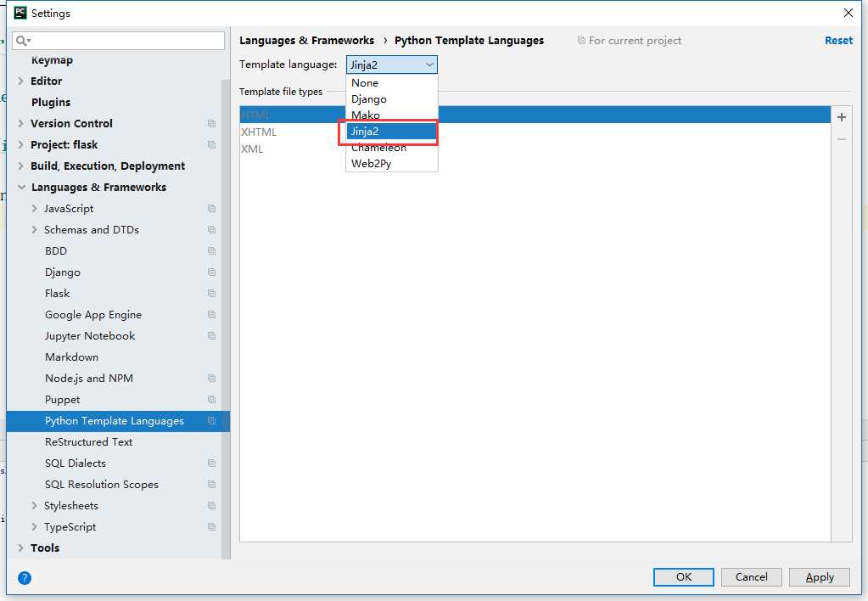Click project-level icon beside Flask
The height and width of the screenshot is (601, 868).
pos(211,293)
